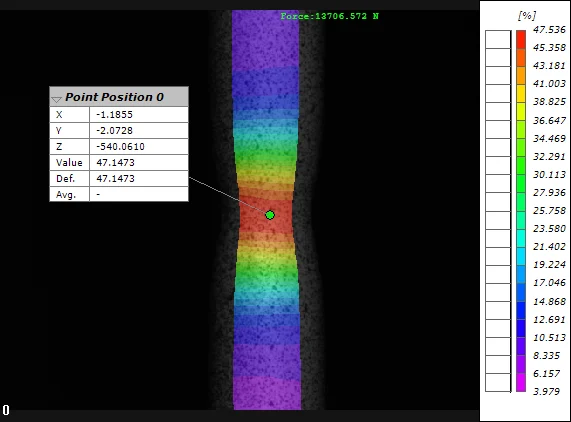This screenshot has width=571, height=422.
Task: Click the Z label cell
Action: tap(70, 147)
